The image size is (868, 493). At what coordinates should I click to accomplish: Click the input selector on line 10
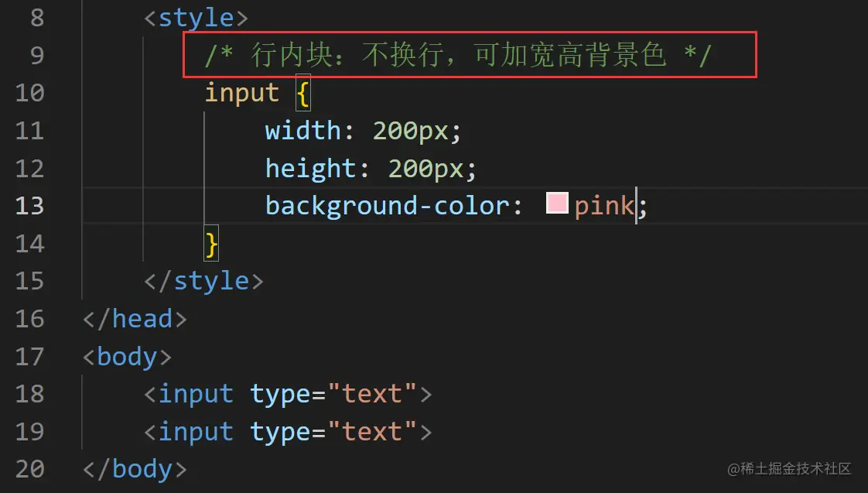241,93
